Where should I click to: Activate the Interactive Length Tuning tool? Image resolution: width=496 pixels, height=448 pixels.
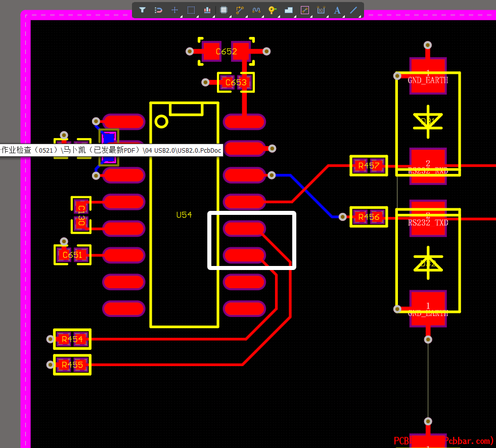tap(256, 10)
